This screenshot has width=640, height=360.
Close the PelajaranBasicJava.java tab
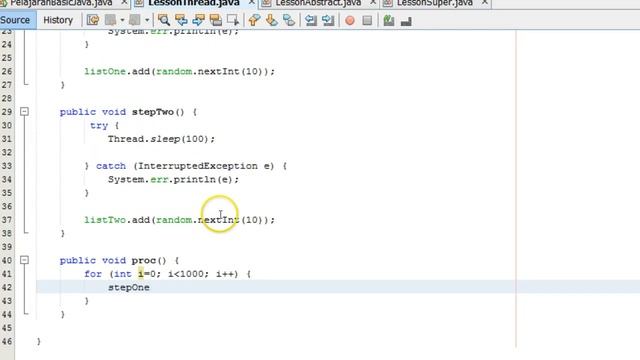[x=124, y=3]
